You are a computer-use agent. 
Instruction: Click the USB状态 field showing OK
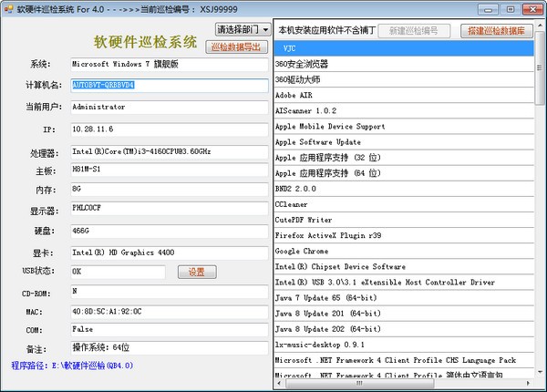[118, 272]
